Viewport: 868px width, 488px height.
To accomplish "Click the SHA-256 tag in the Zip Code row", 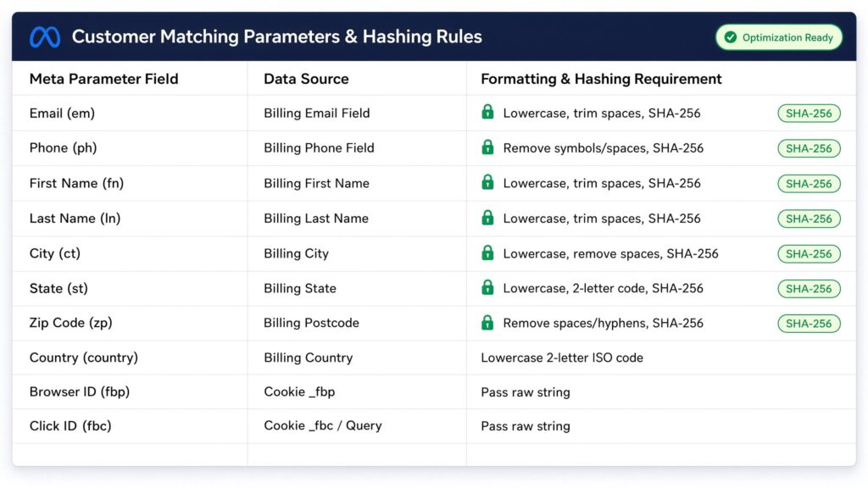I will (x=809, y=324).
